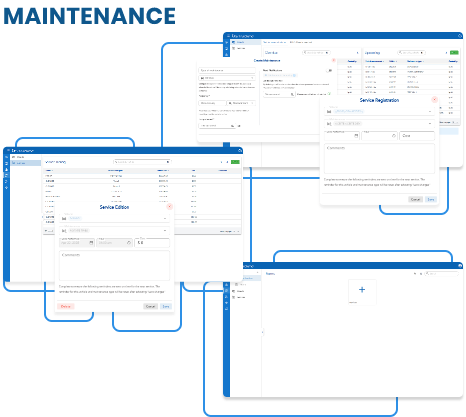Click home icon in left window title bar
466x417 pixels.
coord(240,151)
